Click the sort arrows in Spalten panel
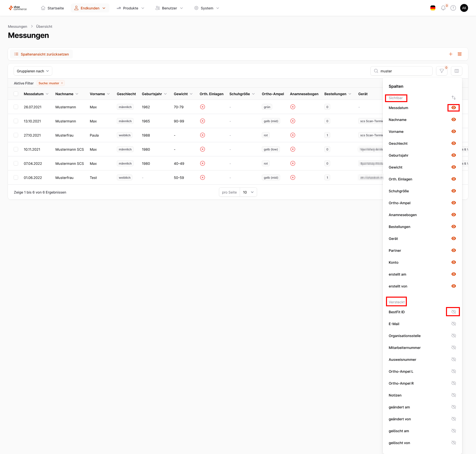 pyautogui.click(x=453, y=98)
